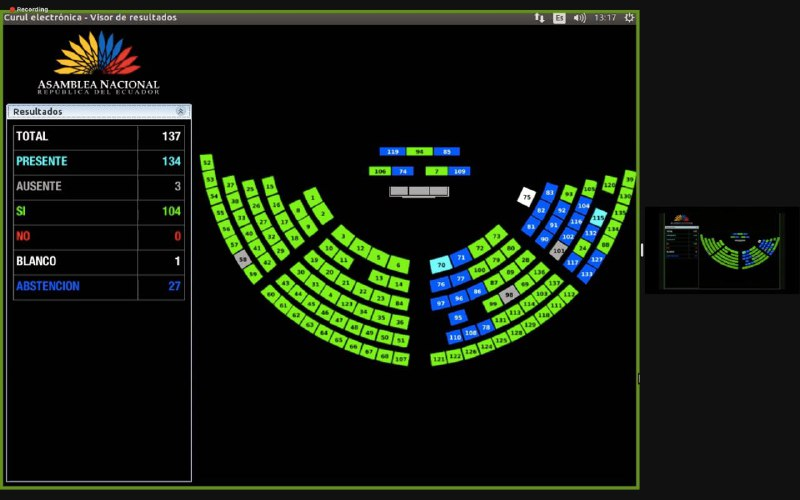Image resolution: width=800 pixels, height=500 pixels.
Task: Click the total value 137
Action: [x=171, y=136]
